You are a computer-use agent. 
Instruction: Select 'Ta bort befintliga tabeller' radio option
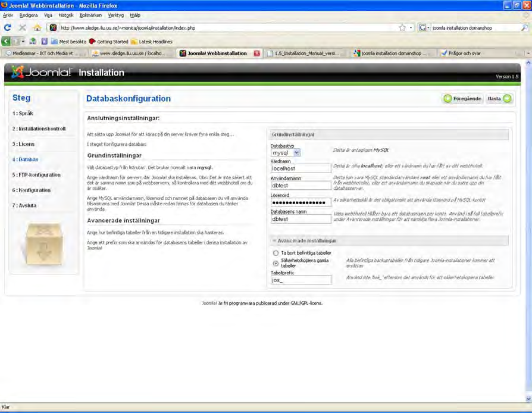276,253
